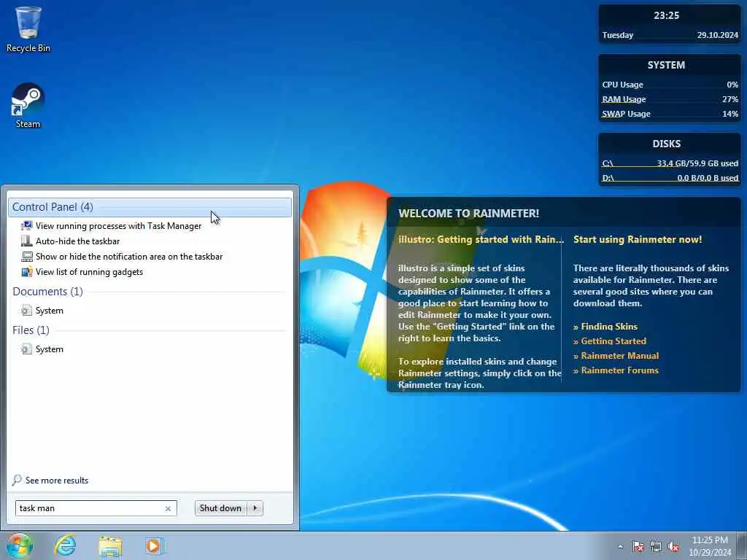The height and width of the screenshot is (560, 747).
Task: Click the SWAP Usage meter
Action: (670, 114)
